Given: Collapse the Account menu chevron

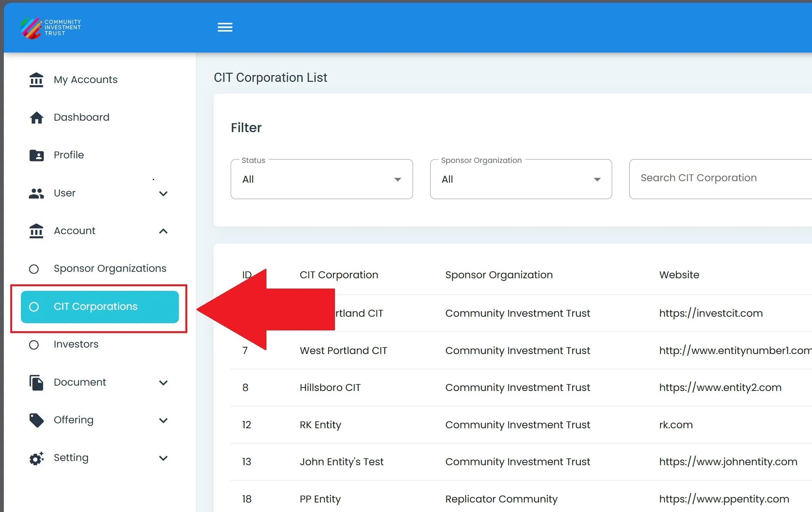Looking at the screenshot, I should pyautogui.click(x=163, y=231).
